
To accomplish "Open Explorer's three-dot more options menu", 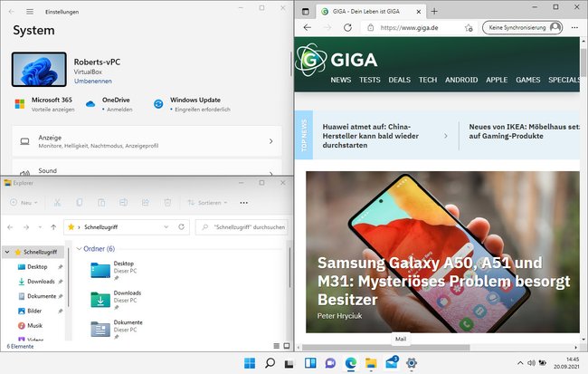I will pos(243,203).
